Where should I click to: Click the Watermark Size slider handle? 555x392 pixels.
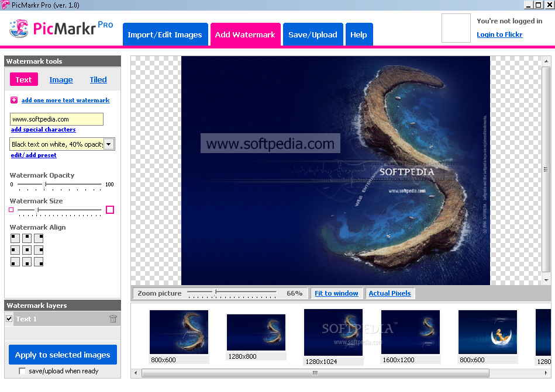[x=37, y=210]
